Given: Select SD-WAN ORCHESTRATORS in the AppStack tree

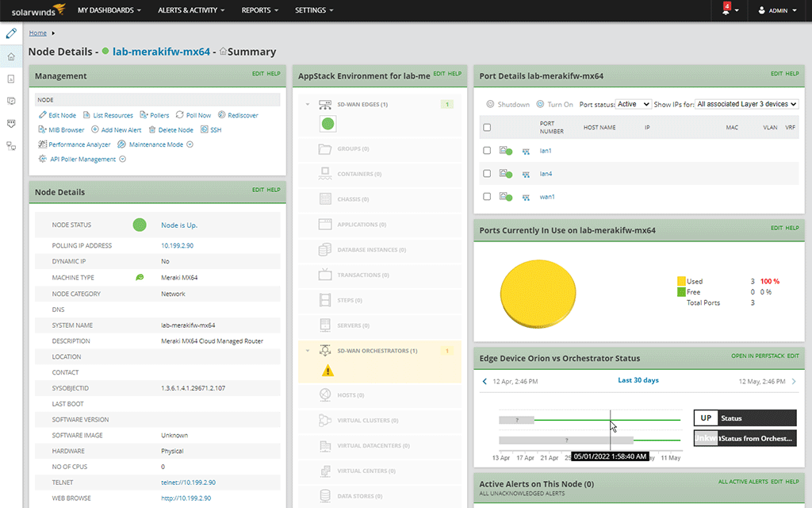Looking at the screenshot, I should 376,349.
